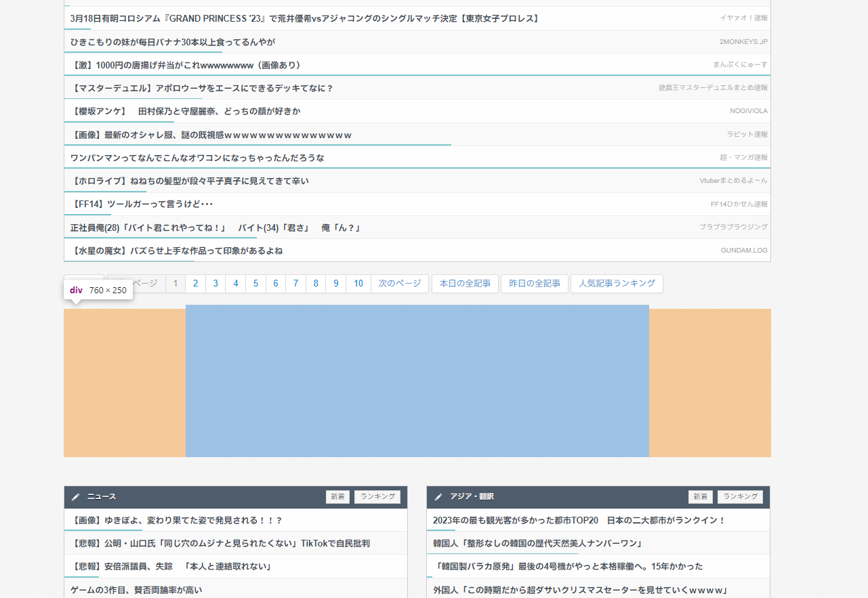Open ランキング in the ニュース section
868x598 pixels.
coord(377,496)
